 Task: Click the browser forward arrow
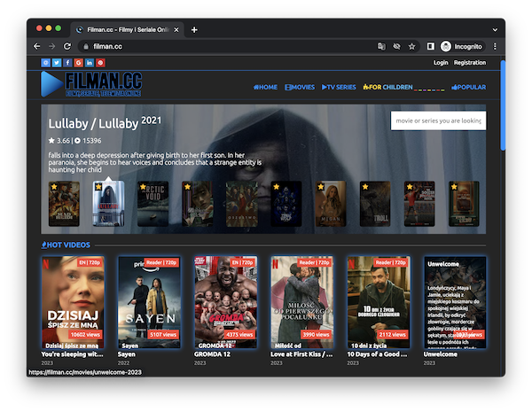[52, 46]
